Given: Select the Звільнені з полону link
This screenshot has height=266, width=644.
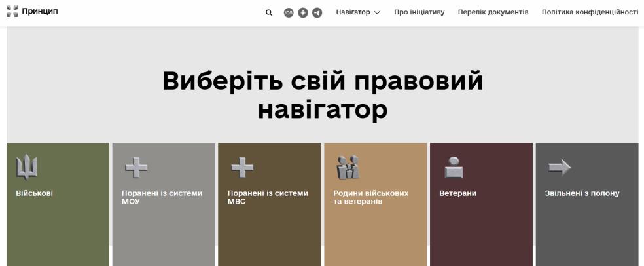Looking at the screenshot, I should 582,193.
